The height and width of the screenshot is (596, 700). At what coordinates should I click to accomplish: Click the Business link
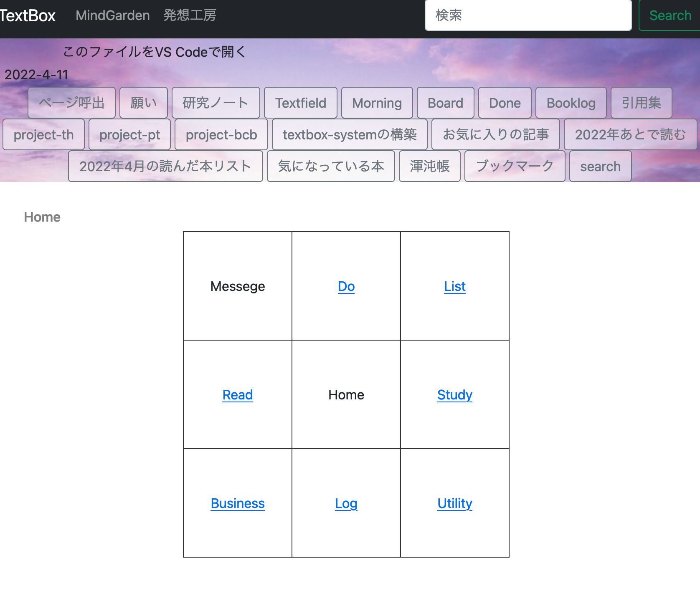click(237, 503)
